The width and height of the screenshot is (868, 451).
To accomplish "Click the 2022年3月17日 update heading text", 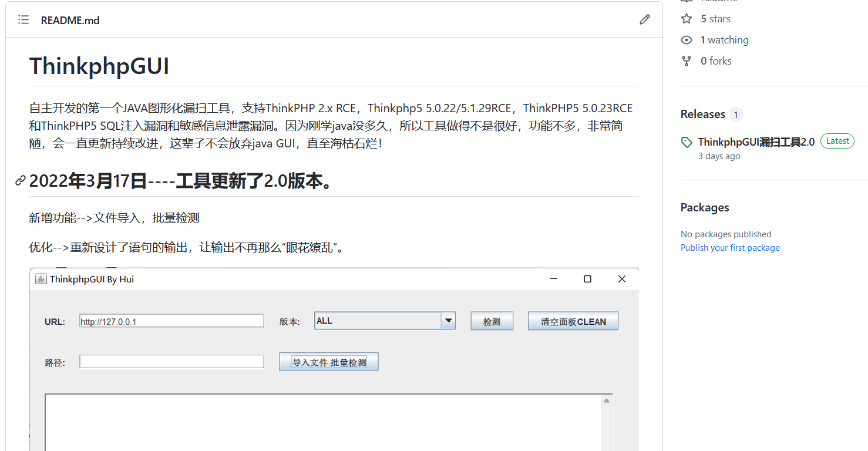I will pyautogui.click(x=183, y=181).
